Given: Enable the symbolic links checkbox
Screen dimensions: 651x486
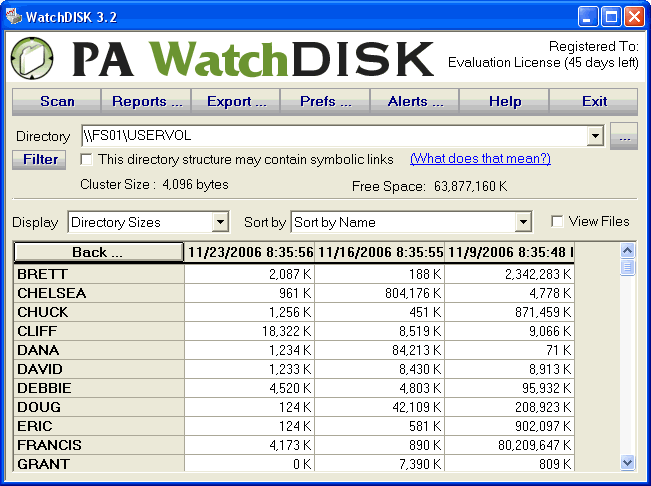Looking at the screenshot, I should pyautogui.click(x=87, y=159).
